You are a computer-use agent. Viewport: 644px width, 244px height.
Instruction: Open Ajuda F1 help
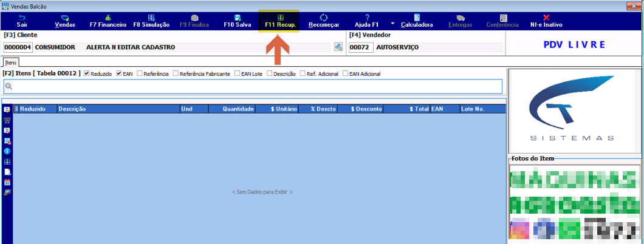367,21
